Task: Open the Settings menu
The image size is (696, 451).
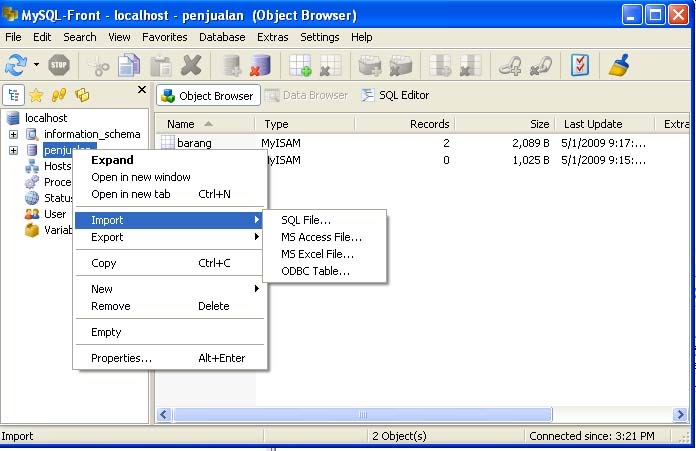Action: tap(320, 37)
